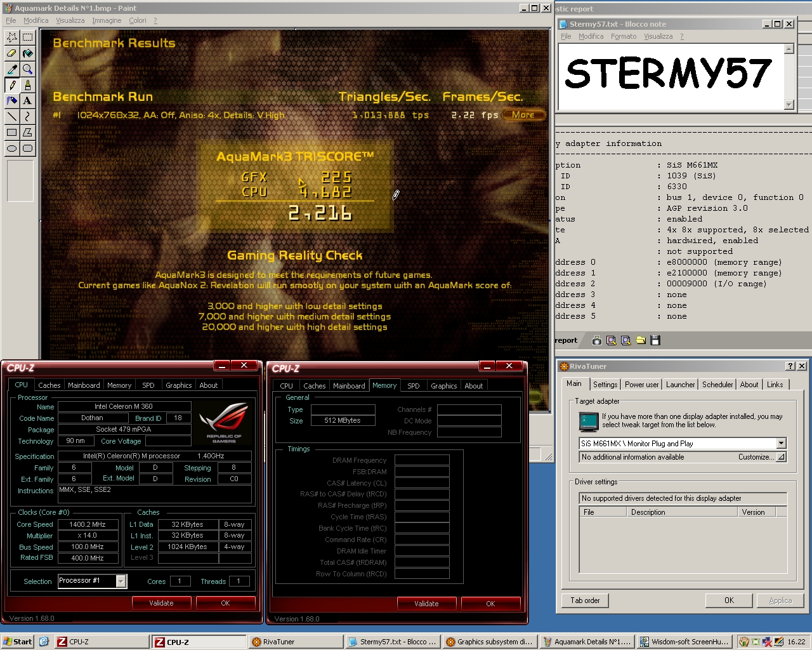The image size is (812, 650).
Task: Open the Visualizza menu in Paint
Action: point(70,20)
